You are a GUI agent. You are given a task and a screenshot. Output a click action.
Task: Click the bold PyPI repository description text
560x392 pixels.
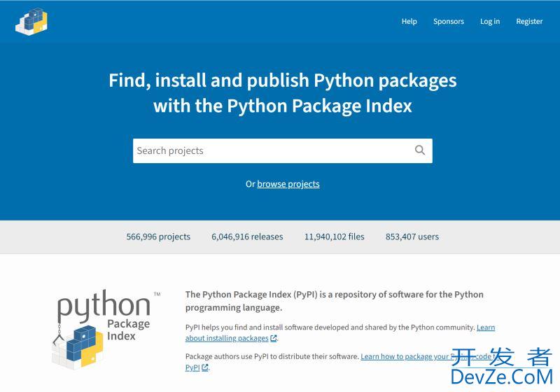coord(334,301)
